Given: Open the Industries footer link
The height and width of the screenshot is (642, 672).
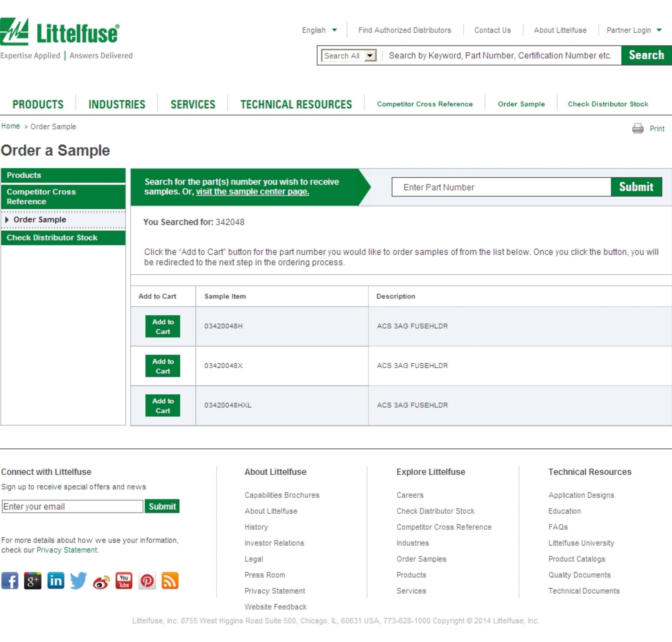Looking at the screenshot, I should (x=413, y=543).
